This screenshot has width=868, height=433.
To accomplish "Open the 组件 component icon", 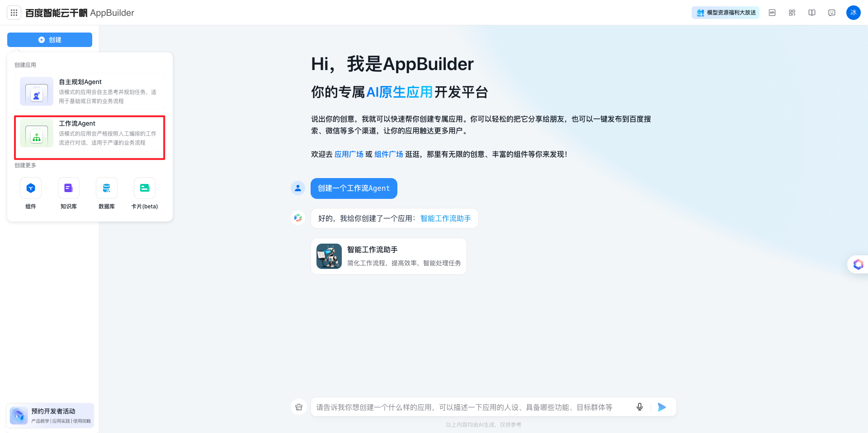I will (x=31, y=188).
